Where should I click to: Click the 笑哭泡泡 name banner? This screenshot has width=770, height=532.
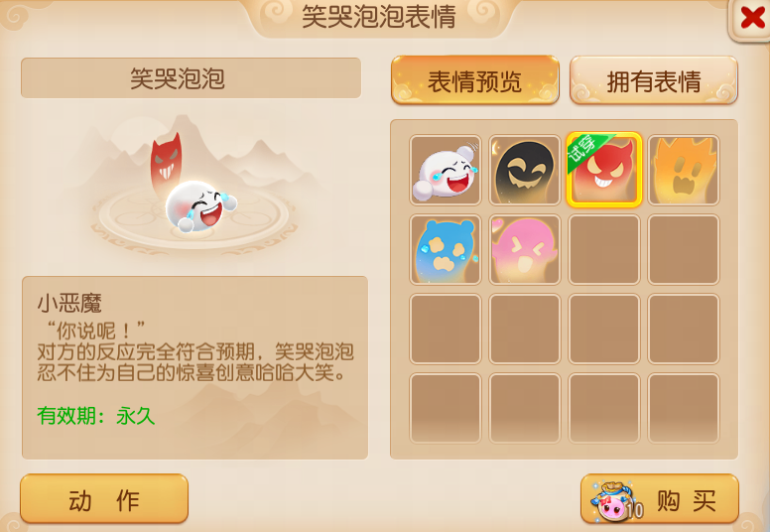click(x=192, y=78)
